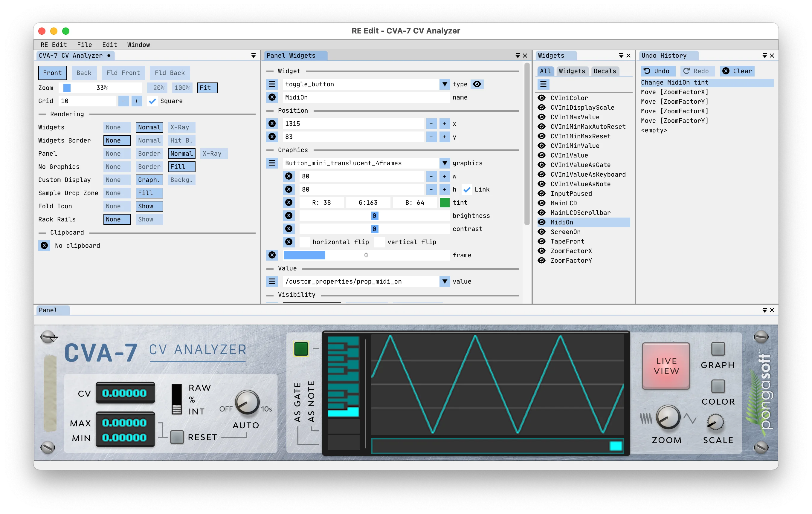
Task: Open the Edit menu
Action: coord(110,45)
